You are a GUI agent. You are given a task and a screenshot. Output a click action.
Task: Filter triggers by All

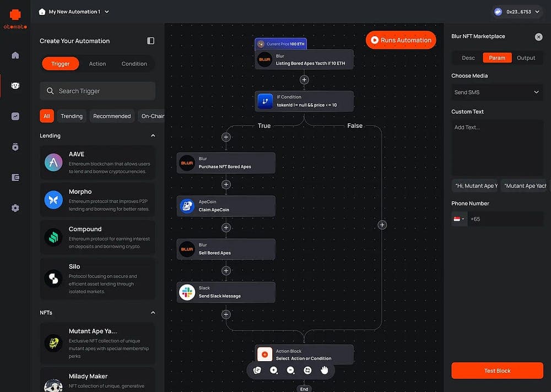click(47, 116)
